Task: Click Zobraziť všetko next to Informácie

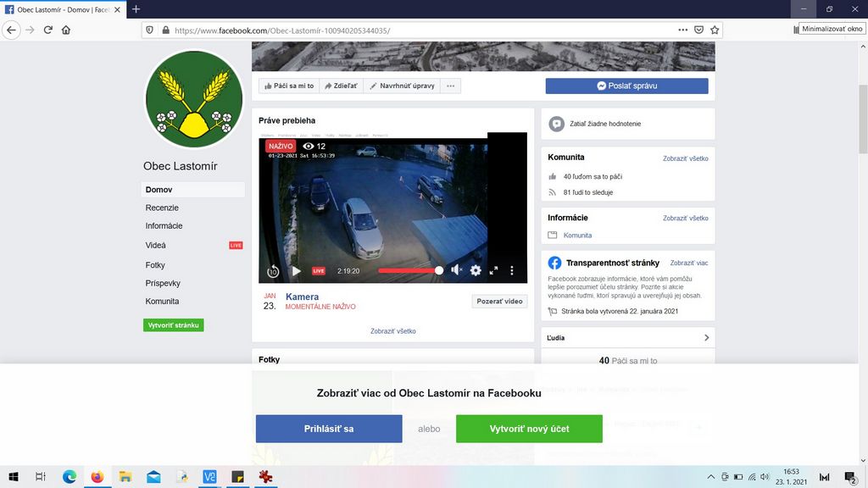Action: click(x=685, y=218)
